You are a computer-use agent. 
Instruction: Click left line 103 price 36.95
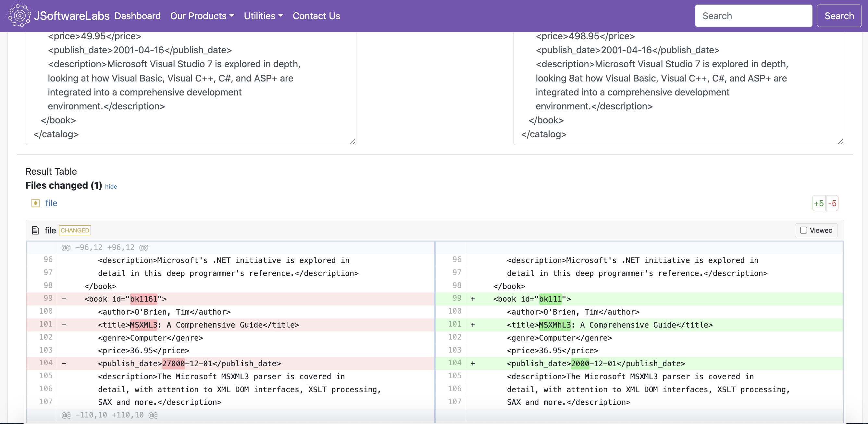click(x=143, y=351)
